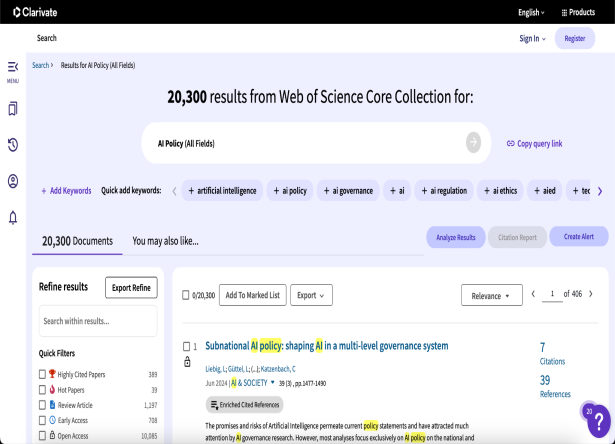Screen dimensions: 615x444
Task: Expand the left sidebar menu icon
Action: coord(13,68)
